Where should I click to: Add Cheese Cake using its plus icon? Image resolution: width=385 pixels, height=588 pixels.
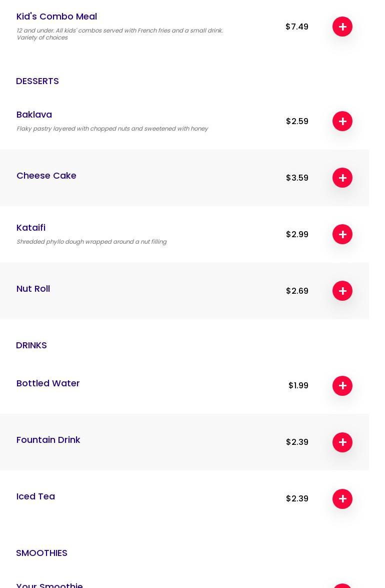coord(342,178)
